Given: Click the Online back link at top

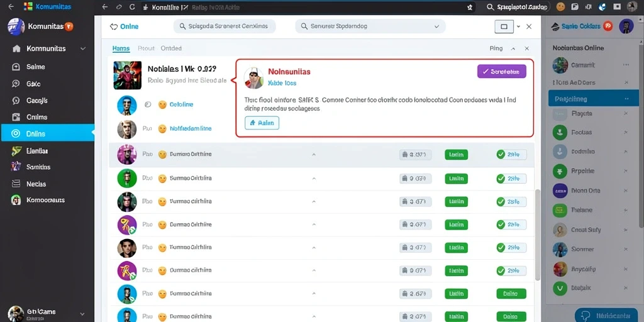Looking at the screenshot, I should point(124,26).
